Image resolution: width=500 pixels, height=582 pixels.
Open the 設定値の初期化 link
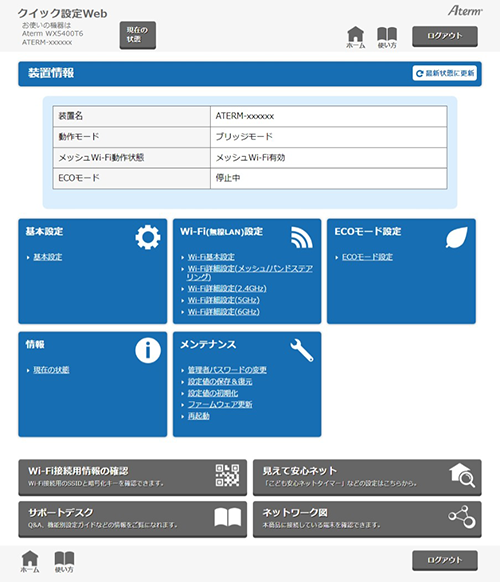tap(213, 393)
